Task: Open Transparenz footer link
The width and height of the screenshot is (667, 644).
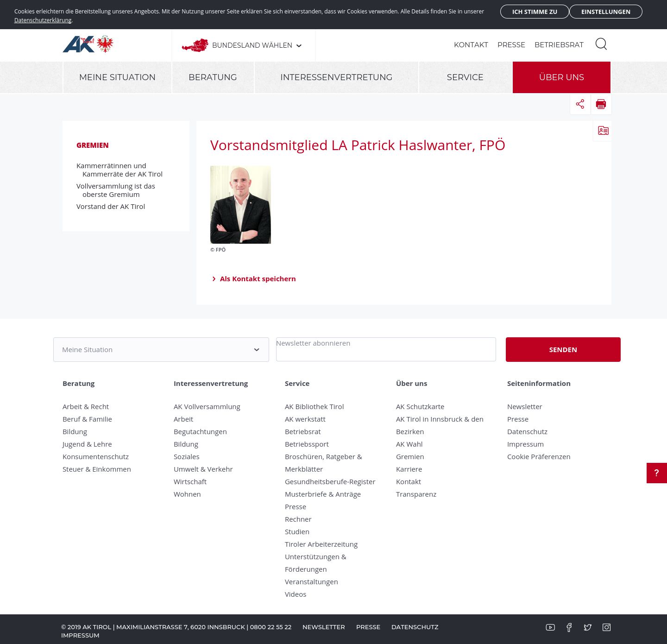Action: click(416, 494)
